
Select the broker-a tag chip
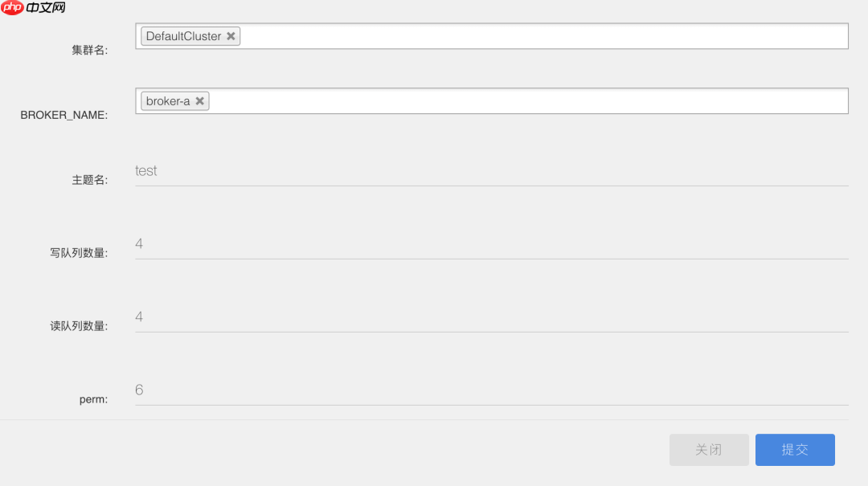(175, 100)
